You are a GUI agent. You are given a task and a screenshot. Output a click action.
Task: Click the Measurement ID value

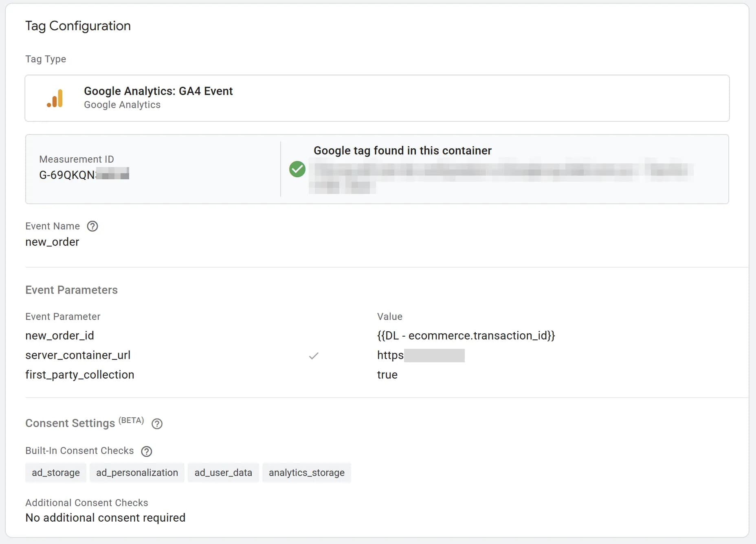pyautogui.click(x=84, y=175)
